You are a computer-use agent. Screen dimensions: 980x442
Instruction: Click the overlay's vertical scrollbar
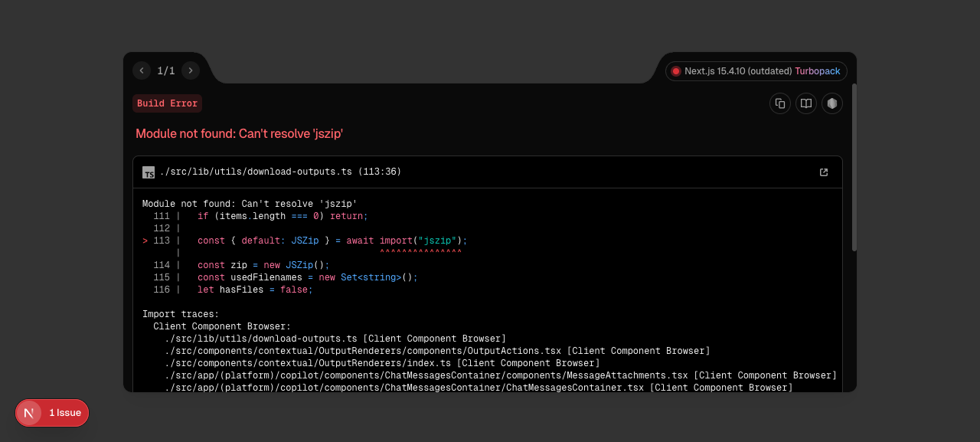(x=854, y=167)
